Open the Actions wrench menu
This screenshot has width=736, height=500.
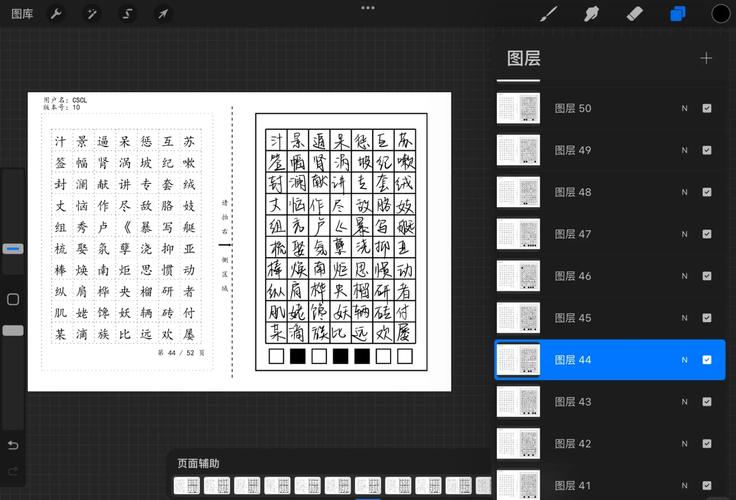click(56, 14)
